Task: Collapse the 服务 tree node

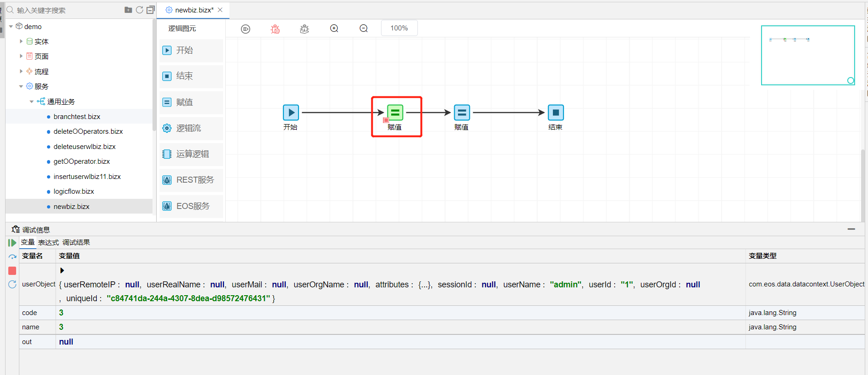Action: coord(21,86)
